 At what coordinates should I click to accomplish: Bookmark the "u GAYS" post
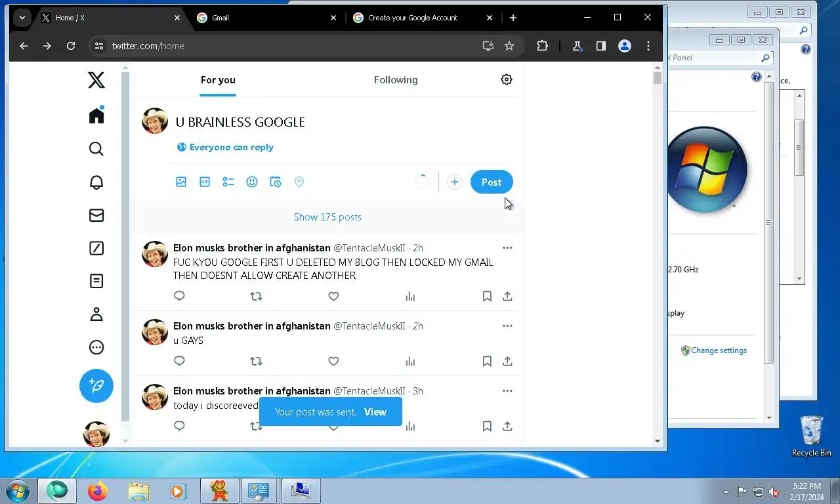487,361
